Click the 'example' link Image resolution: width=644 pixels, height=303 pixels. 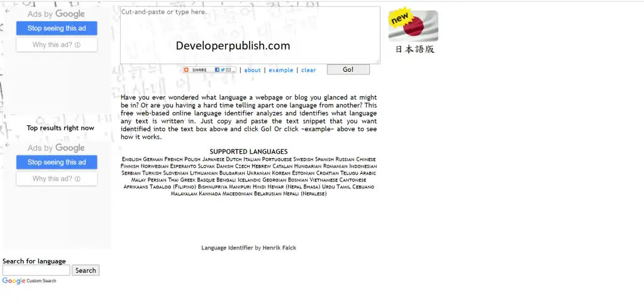pyautogui.click(x=281, y=71)
